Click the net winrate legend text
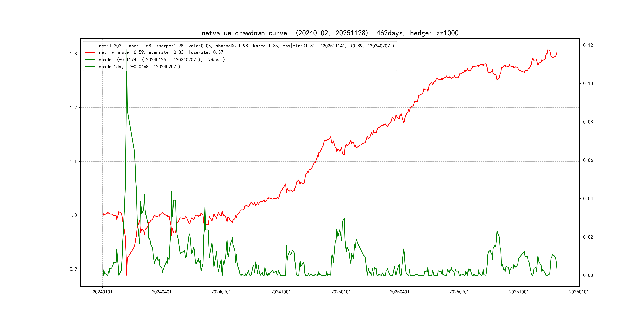Viewport: 644px width, 322px height. click(x=161, y=52)
